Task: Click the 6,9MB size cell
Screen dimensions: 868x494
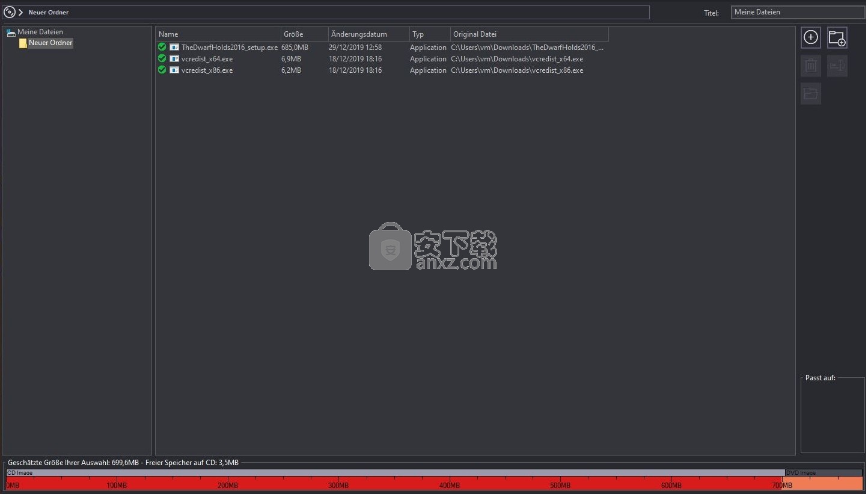Action: [x=291, y=59]
